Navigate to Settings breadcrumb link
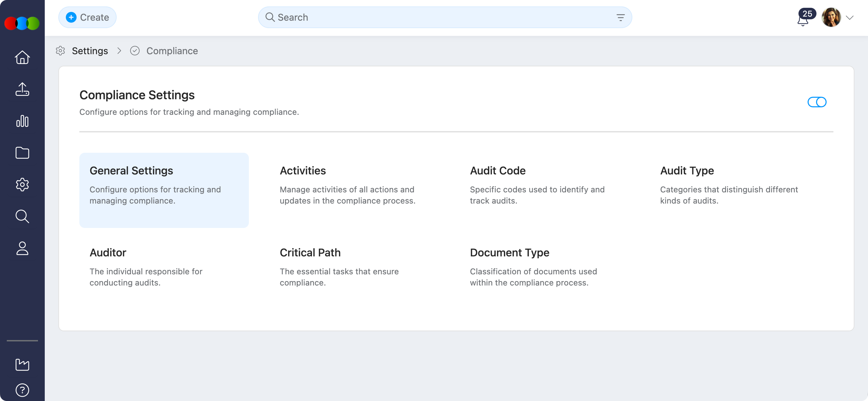Image resolution: width=868 pixels, height=401 pixels. click(x=90, y=51)
